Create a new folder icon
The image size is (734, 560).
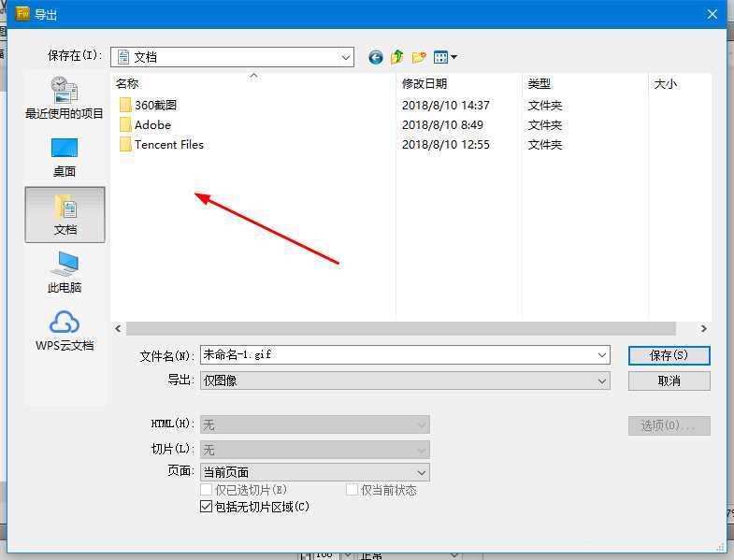[x=419, y=57]
